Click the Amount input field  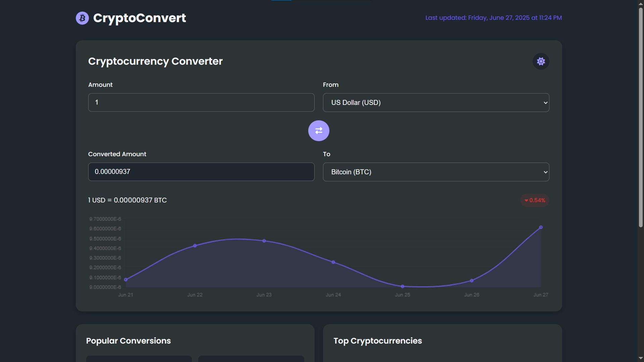click(x=201, y=103)
